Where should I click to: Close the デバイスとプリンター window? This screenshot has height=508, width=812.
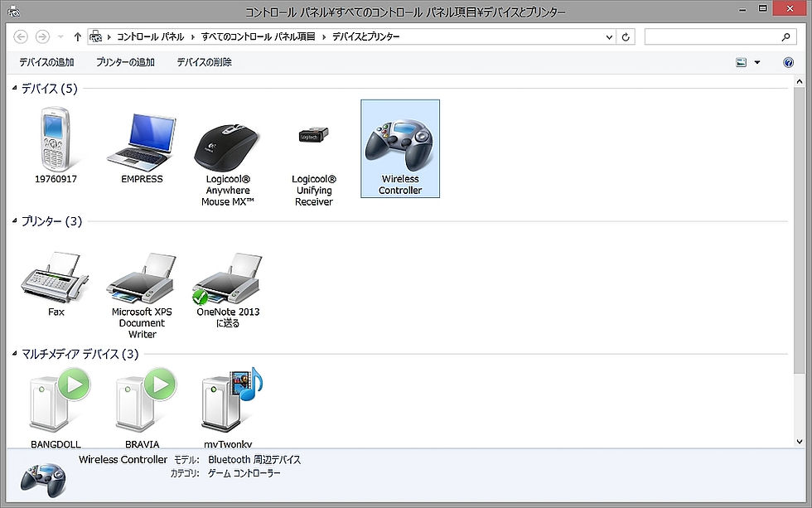click(x=790, y=8)
